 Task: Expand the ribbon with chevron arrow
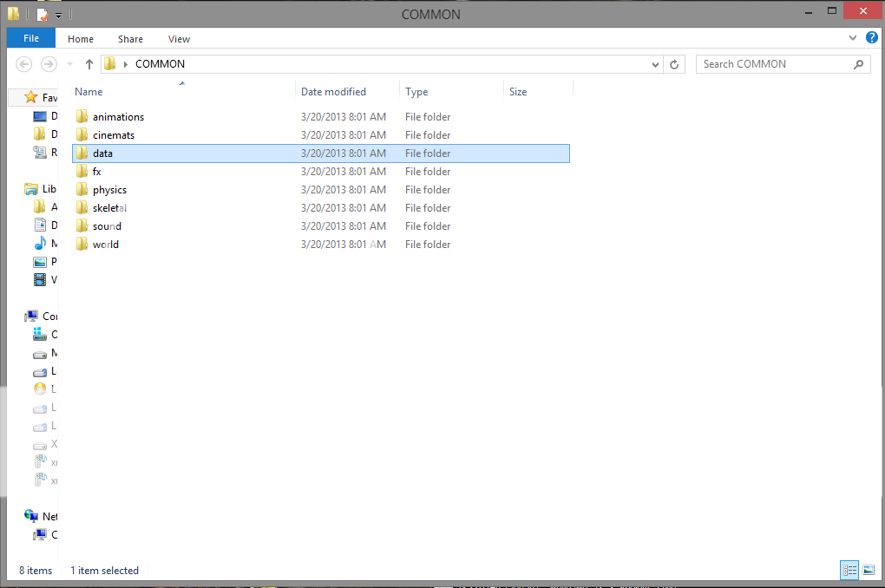[x=853, y=39]
